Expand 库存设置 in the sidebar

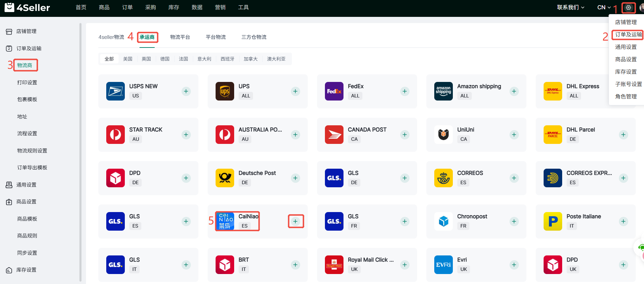[x=26, y=270]
